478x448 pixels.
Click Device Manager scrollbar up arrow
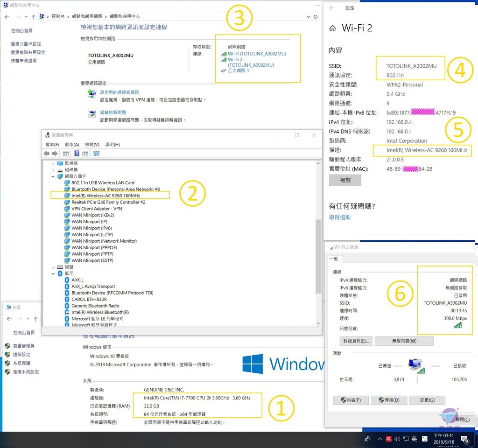pyautogui.click(x=318, y=164)
